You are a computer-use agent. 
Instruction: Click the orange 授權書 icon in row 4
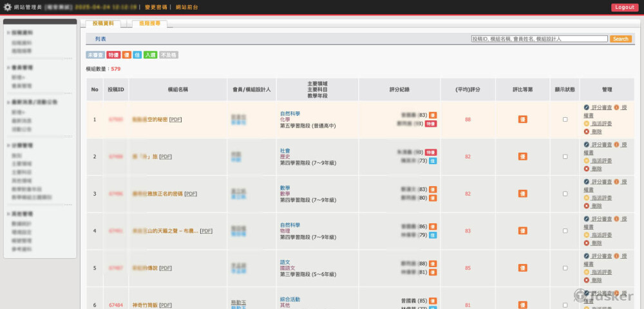point(616,219)
